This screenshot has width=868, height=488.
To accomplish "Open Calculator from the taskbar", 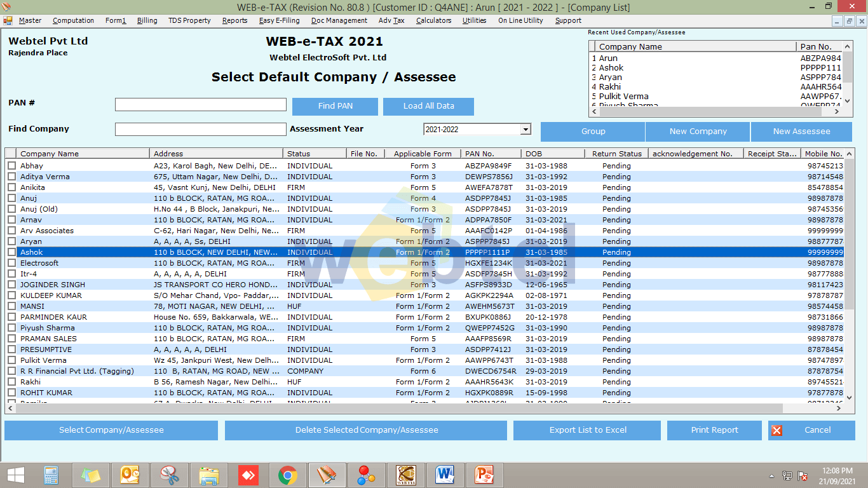I will click(x=51, y=475).
